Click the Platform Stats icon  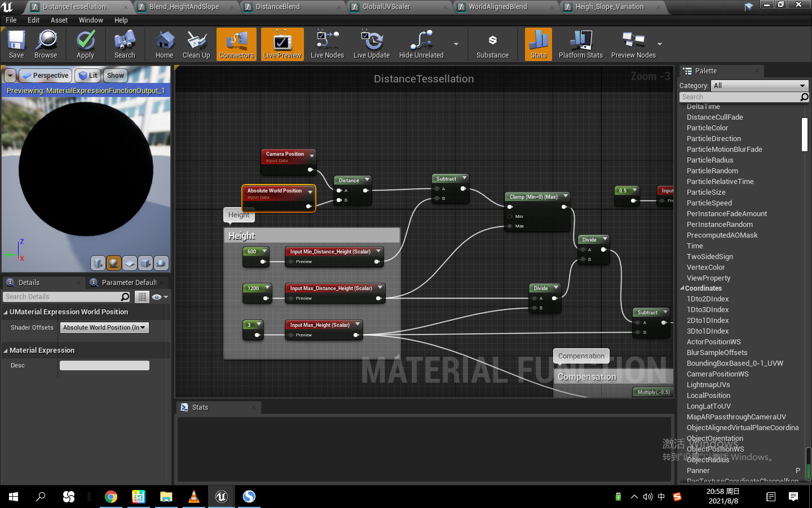click(x=581, y=44)
